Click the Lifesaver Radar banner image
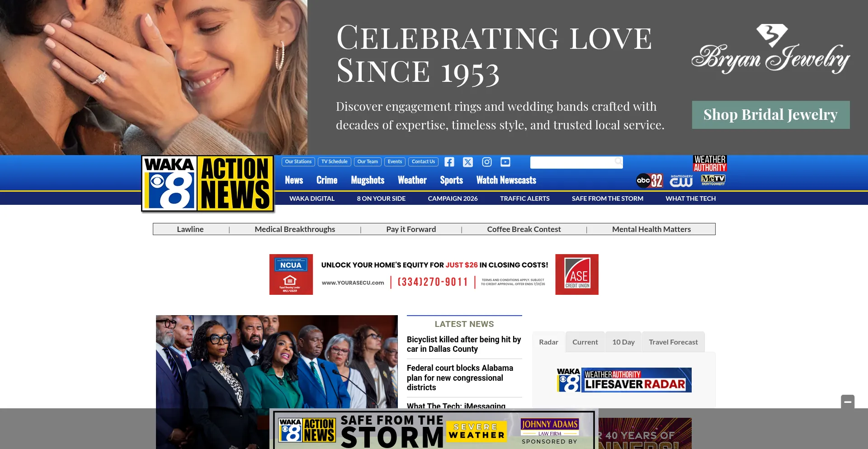Screen dimensions: 868x449 click(624, 380)
